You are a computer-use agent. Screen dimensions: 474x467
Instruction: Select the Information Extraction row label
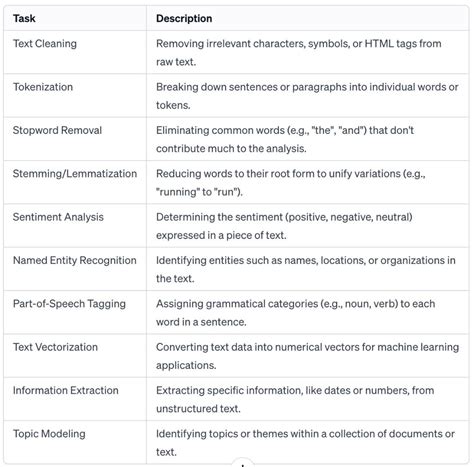65,390
